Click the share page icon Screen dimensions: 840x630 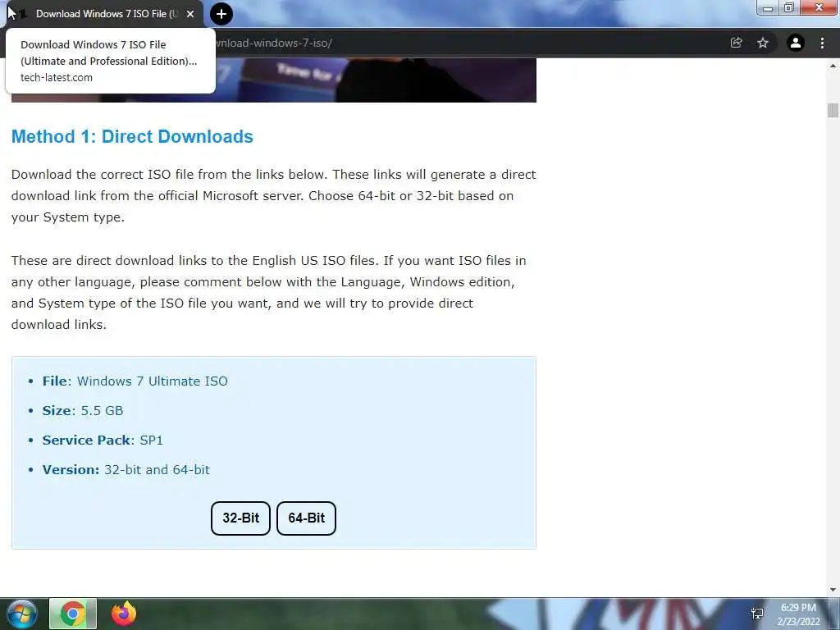(x=736, y=43)
